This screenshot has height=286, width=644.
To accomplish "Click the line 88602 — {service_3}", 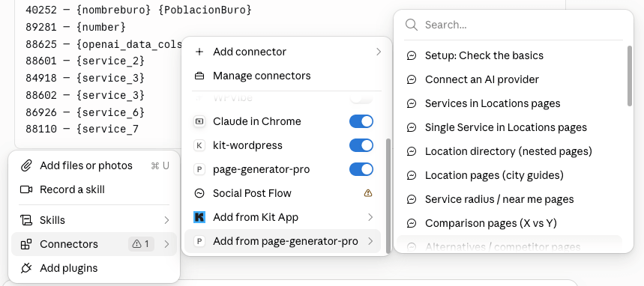I will coord(85,95).
